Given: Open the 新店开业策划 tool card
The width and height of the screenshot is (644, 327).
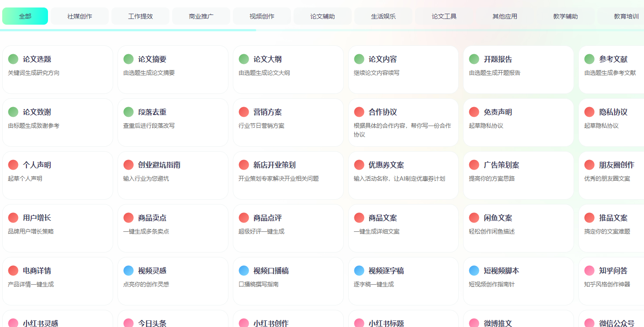Looking at the screenshot, I should pos(288,175).
